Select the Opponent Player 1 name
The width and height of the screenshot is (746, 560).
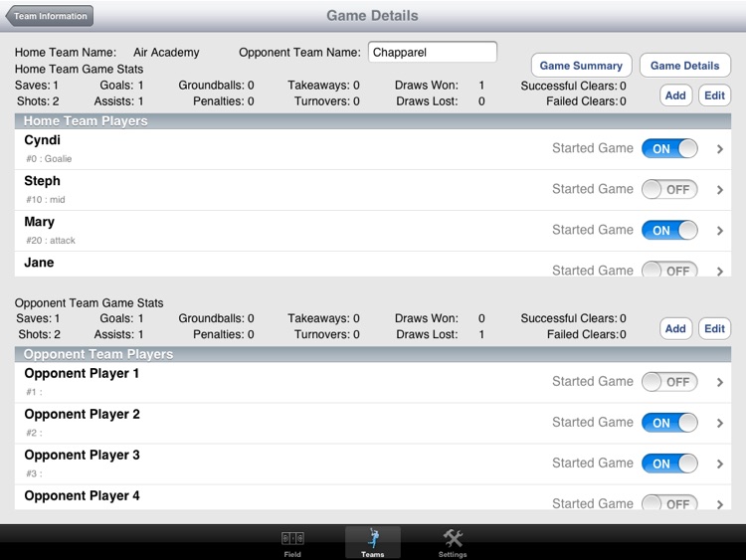click(82, 373)
